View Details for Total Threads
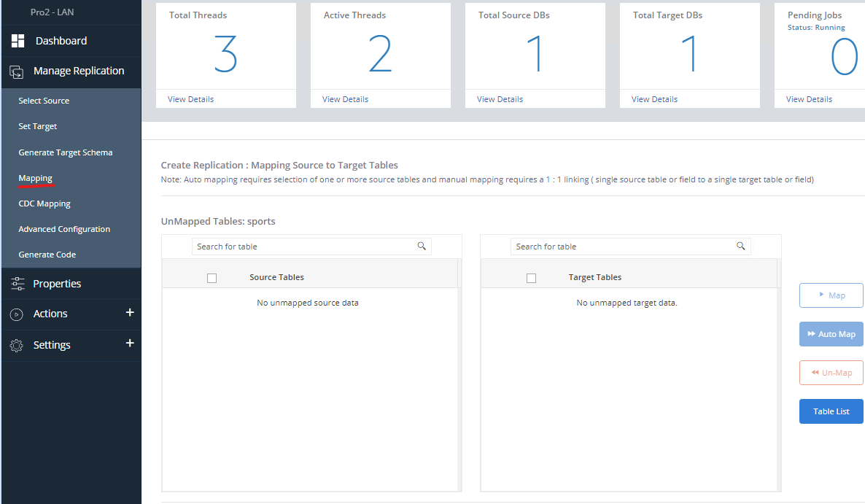Screen dimensions: 865x504 coord(191,99)
